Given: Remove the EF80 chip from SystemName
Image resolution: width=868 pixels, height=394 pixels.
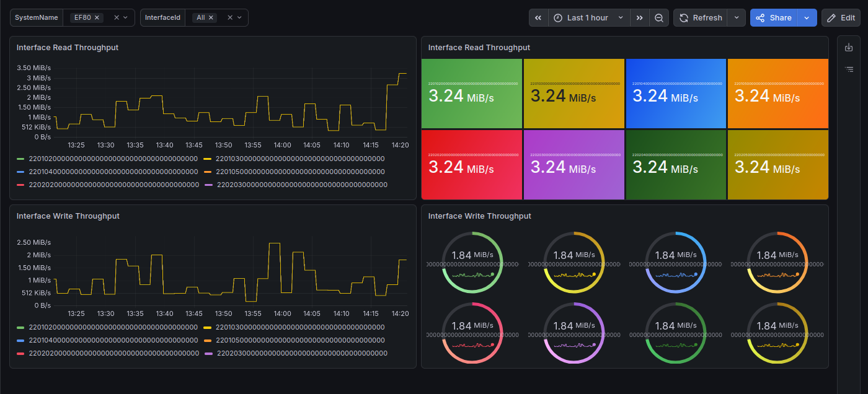Looking at the screenshot, I should [x=97, y=18].
